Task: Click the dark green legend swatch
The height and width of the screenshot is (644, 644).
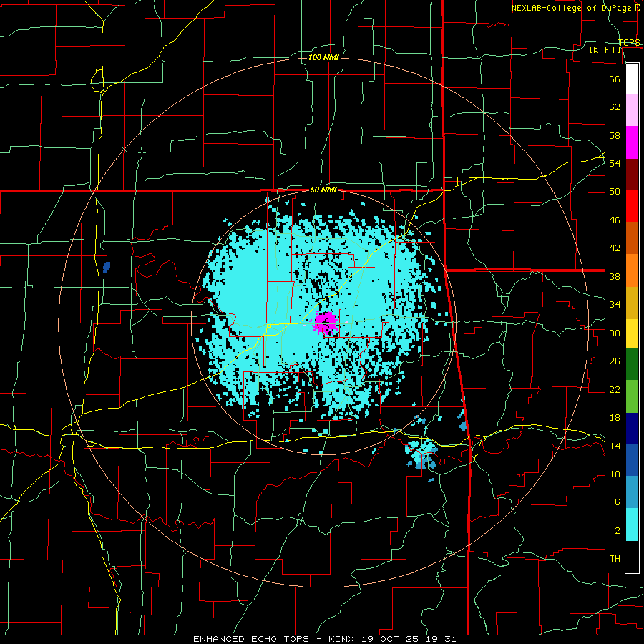Action: (632, 364)
